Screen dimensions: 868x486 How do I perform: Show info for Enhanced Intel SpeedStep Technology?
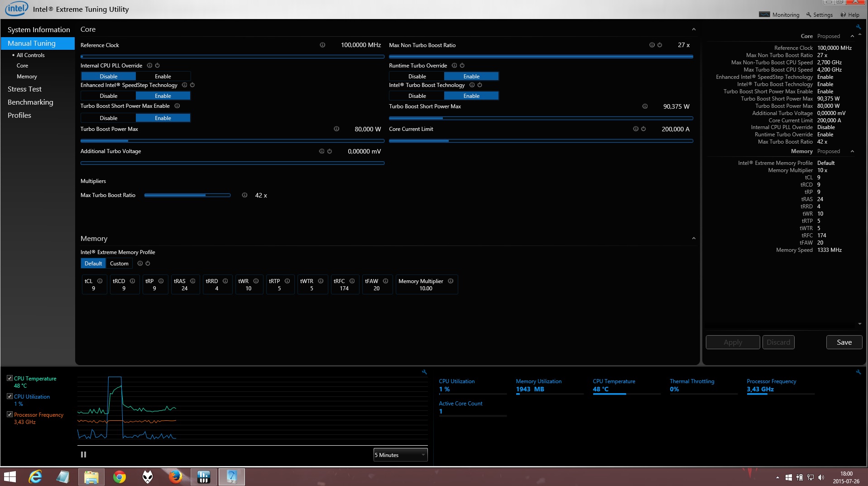pos(184,85)
